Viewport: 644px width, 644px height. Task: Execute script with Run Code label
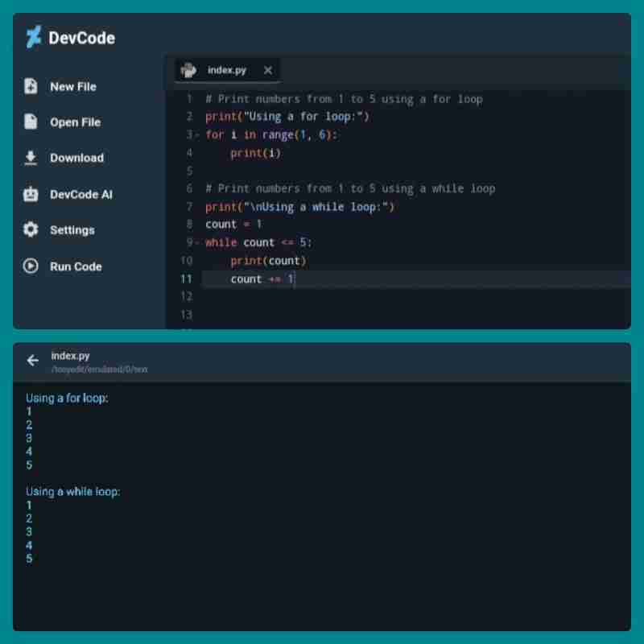tap(76, 266)
